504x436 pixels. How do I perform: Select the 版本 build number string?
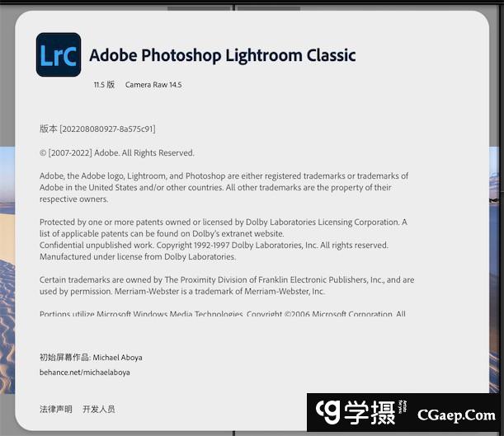[x=97, y=129]
